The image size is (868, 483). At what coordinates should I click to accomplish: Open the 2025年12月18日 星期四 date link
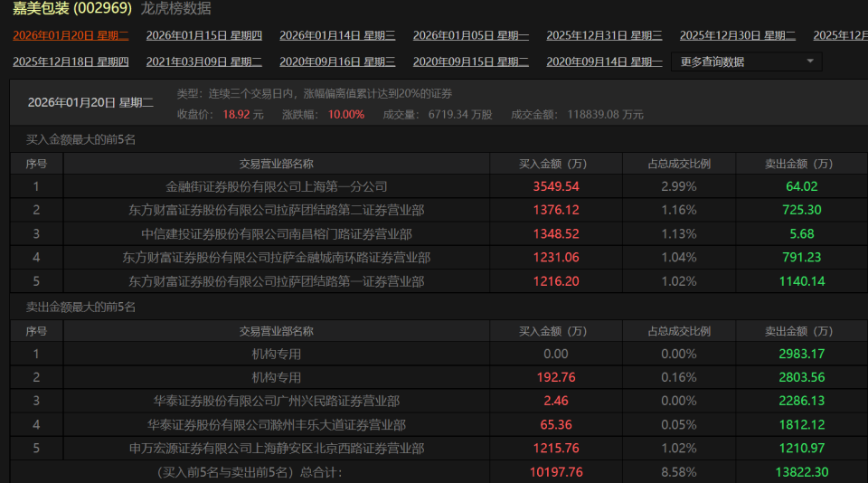71,62
